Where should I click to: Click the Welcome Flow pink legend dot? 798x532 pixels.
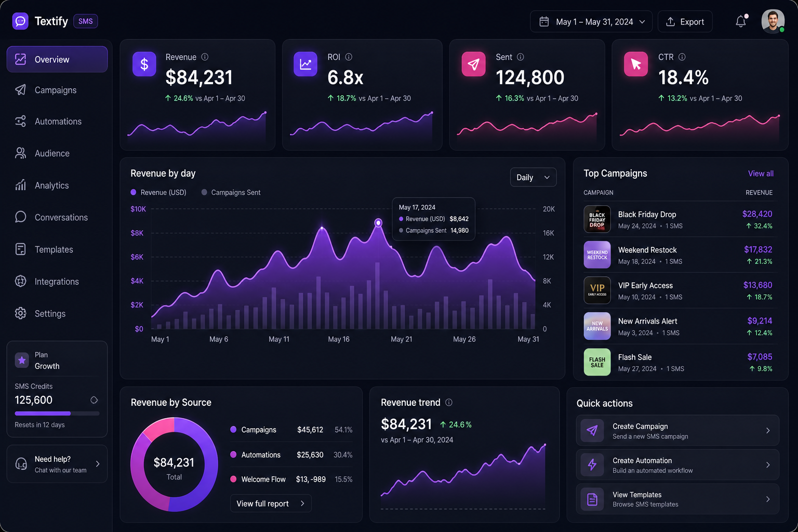coord(233,479)
